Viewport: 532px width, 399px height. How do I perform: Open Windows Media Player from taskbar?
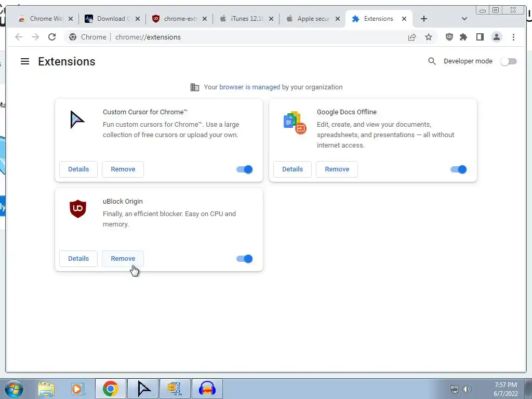tap(77, 389)
